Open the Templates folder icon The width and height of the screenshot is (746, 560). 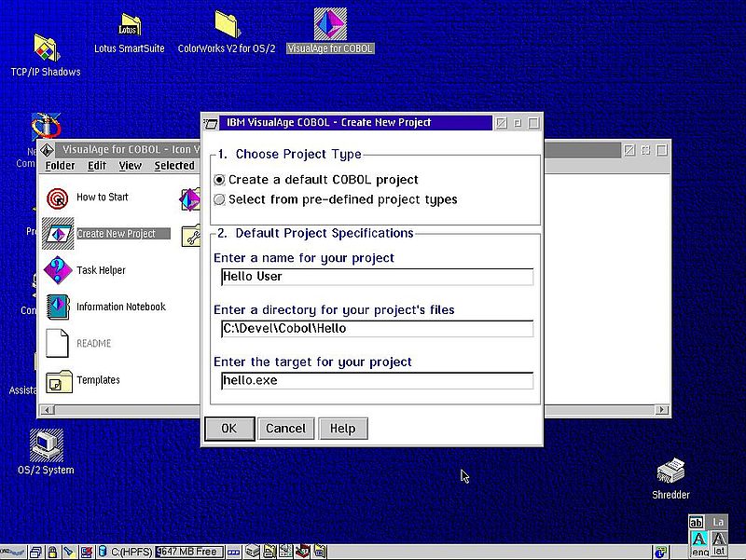pyautogui.click(x=58, y=380)
